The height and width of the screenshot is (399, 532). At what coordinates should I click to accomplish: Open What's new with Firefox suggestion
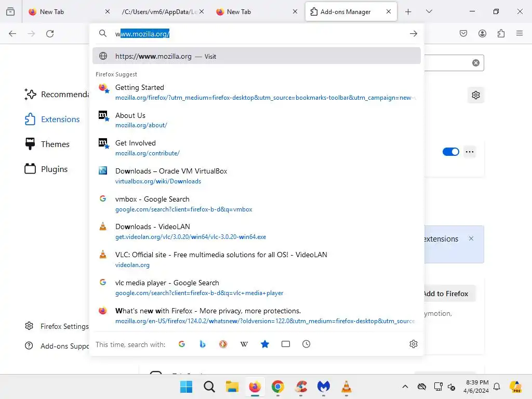coord(257,315)
